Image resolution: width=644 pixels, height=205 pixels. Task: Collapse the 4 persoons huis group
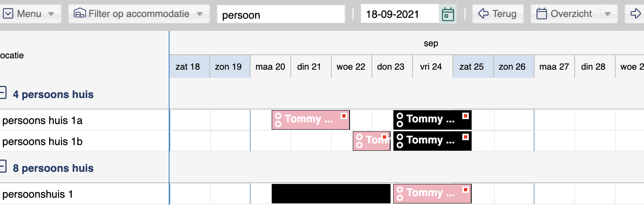tap(3, 93)
